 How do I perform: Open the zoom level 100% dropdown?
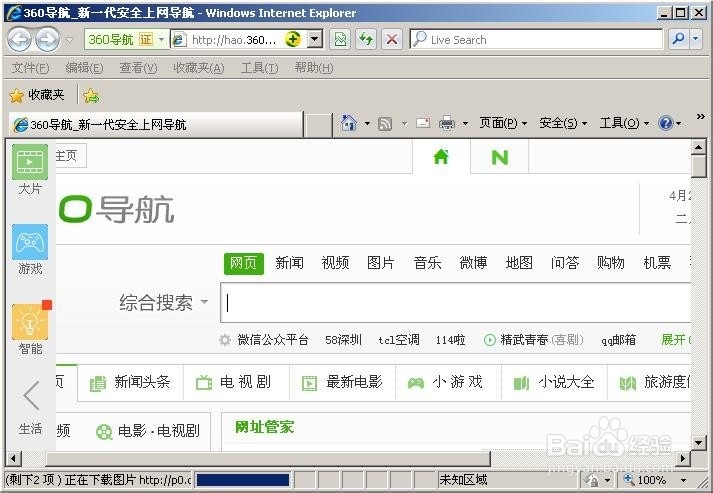[x=683, y=480]
